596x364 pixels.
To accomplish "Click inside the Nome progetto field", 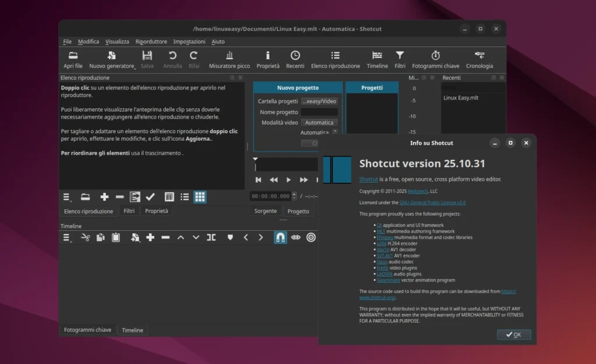I will 319,112.
